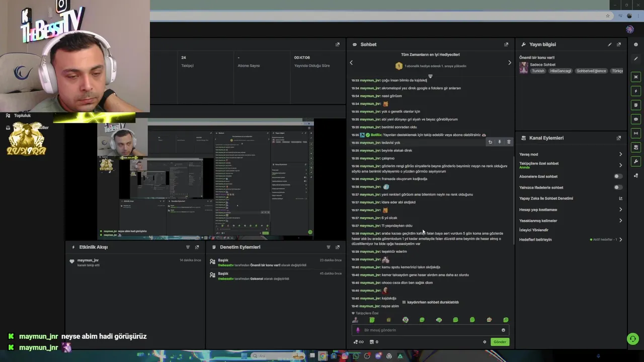Click the chat bubble quick action icon
The width and height of the screenshot is (644, 362).
tap(636, 119)
